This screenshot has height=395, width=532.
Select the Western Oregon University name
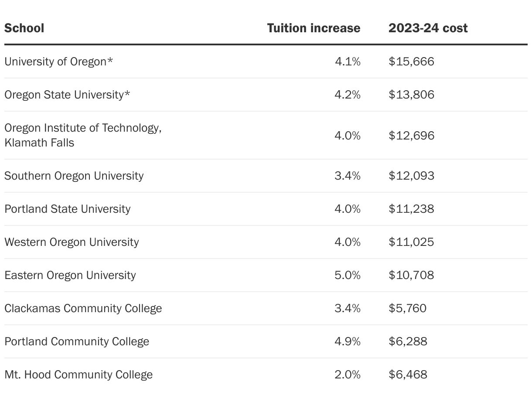(x=72, y=242)
